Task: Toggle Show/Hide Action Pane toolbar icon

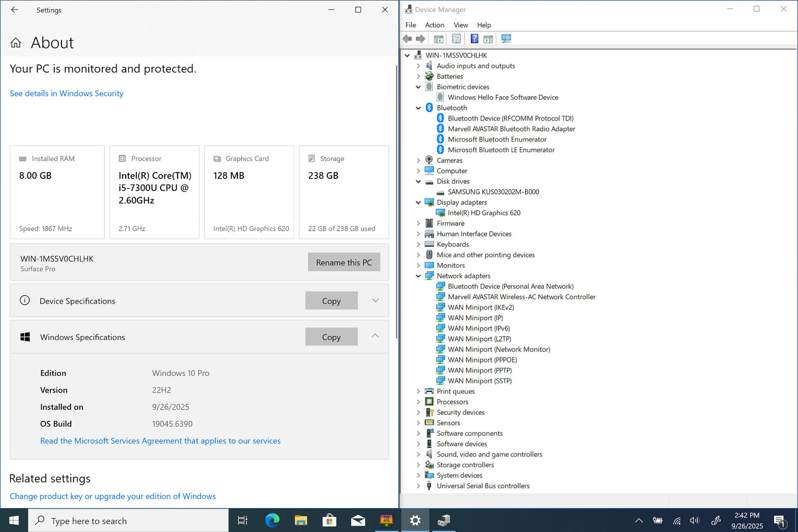Action: point(488,39)
